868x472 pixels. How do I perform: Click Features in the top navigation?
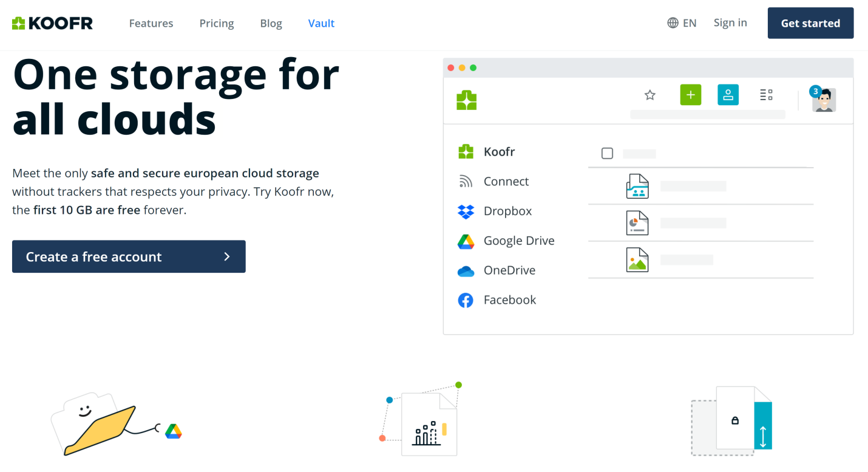coord(151,23)
